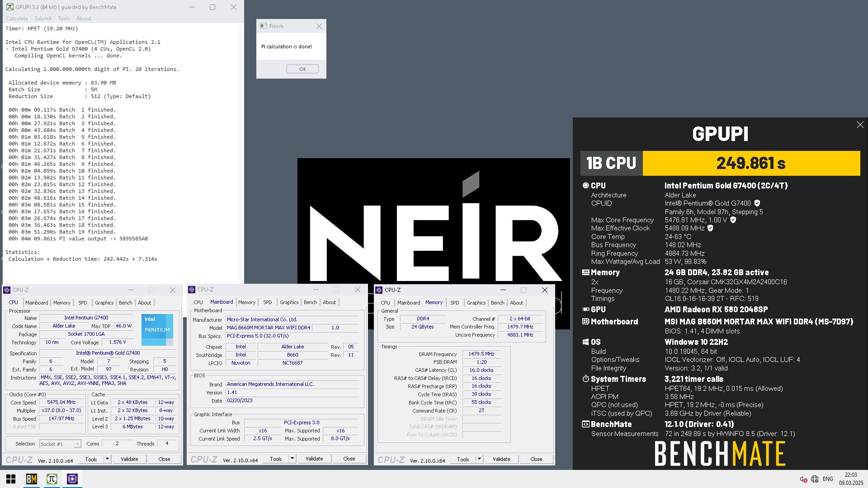Click Validate in first CPU-Z window

pyautogui.click(x=129, y=459)
